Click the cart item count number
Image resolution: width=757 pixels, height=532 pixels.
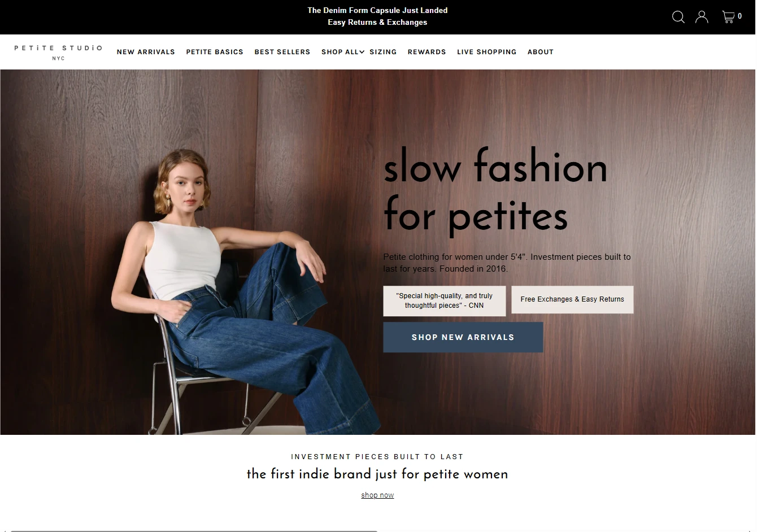(740, 16)
